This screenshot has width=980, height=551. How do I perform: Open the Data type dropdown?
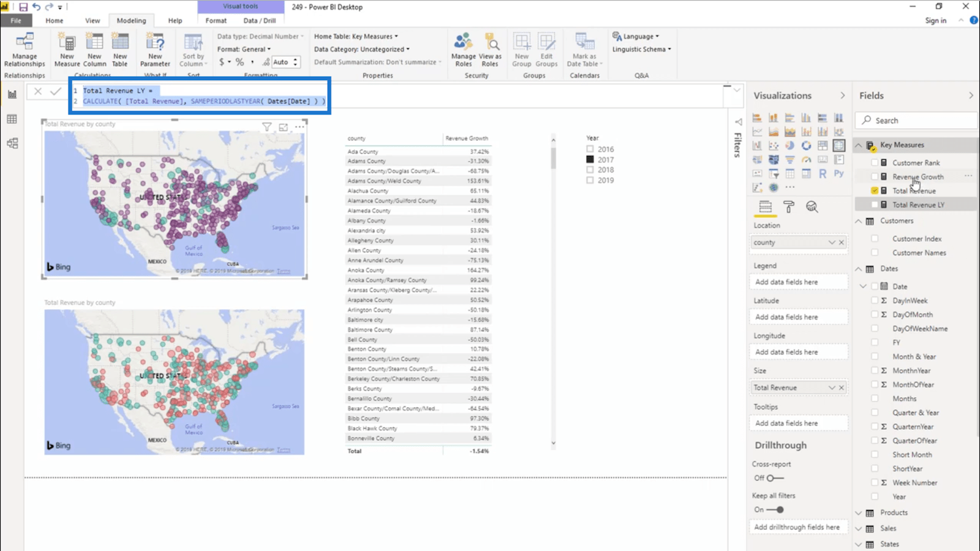click(260, 36)
